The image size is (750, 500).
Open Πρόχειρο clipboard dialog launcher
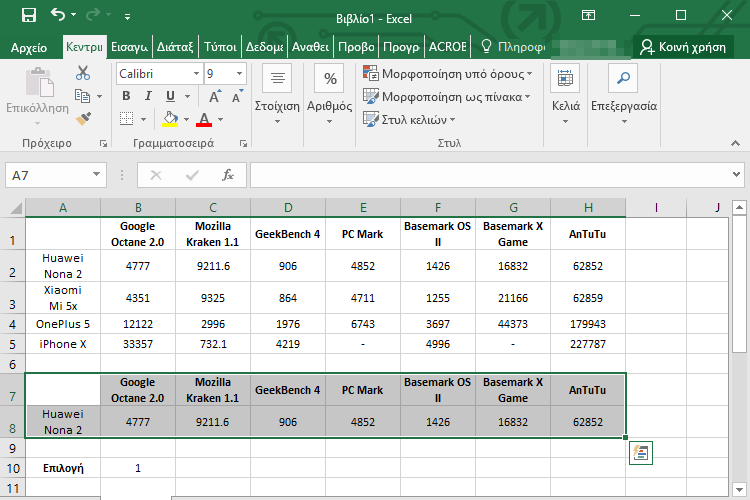(103, 143)
